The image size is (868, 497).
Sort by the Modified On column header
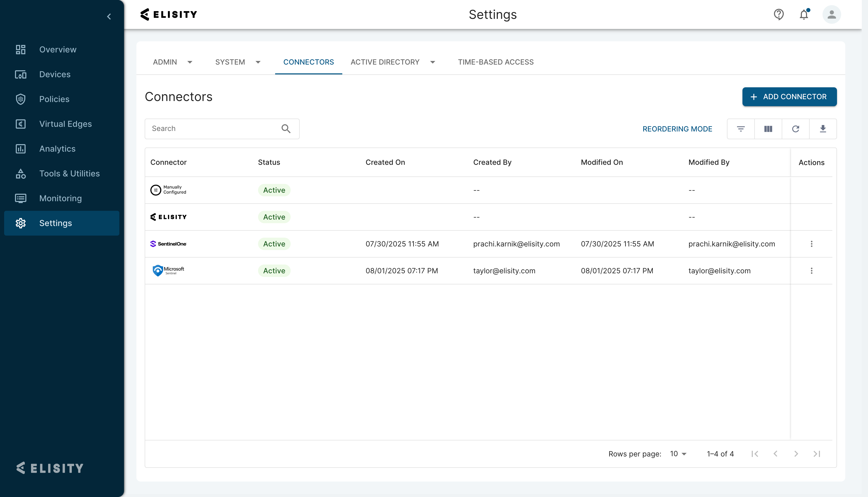tap(602, 162)
